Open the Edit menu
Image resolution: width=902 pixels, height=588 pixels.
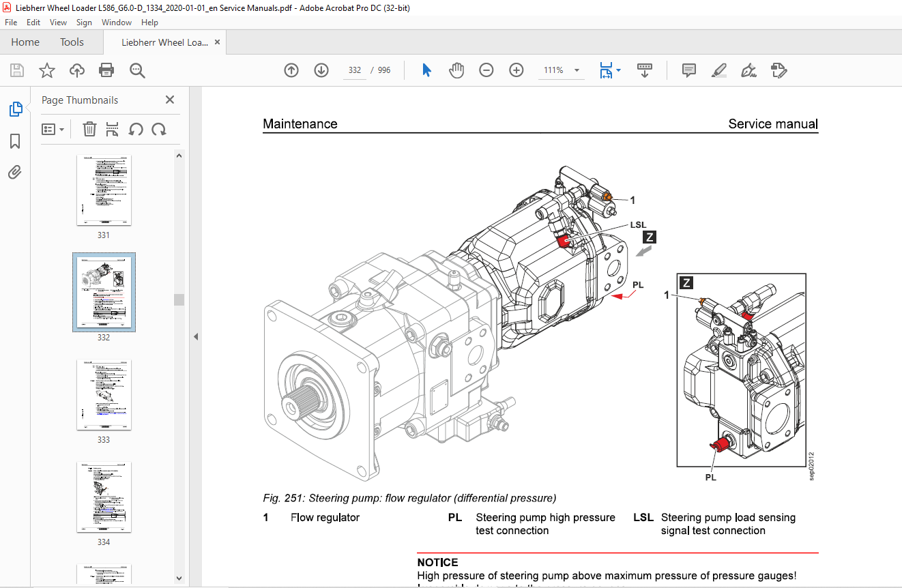pyautogui.click(x=33, y=23)
